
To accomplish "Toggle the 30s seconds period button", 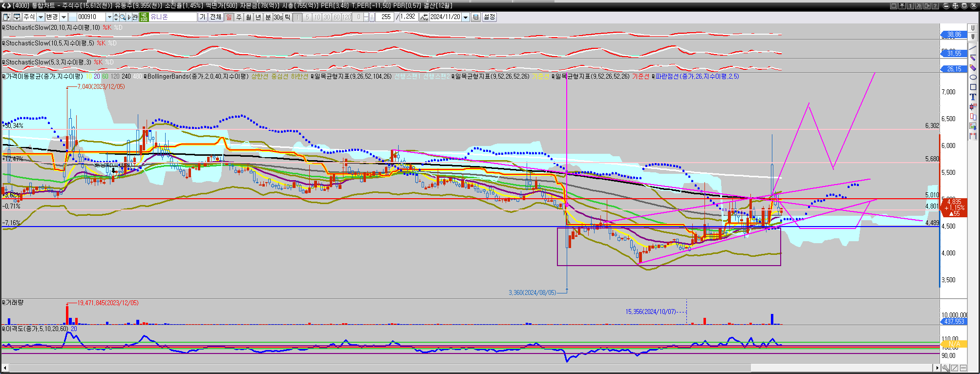I will click(278, 17).
